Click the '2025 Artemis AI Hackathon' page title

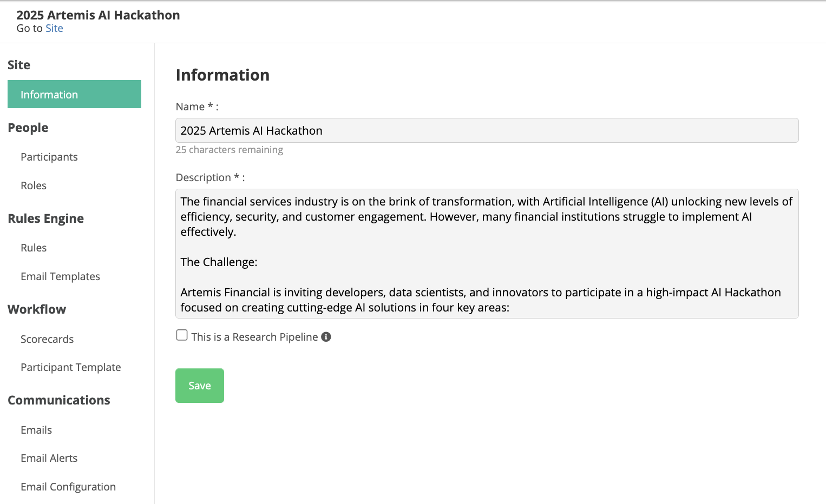tap(98, 15)
